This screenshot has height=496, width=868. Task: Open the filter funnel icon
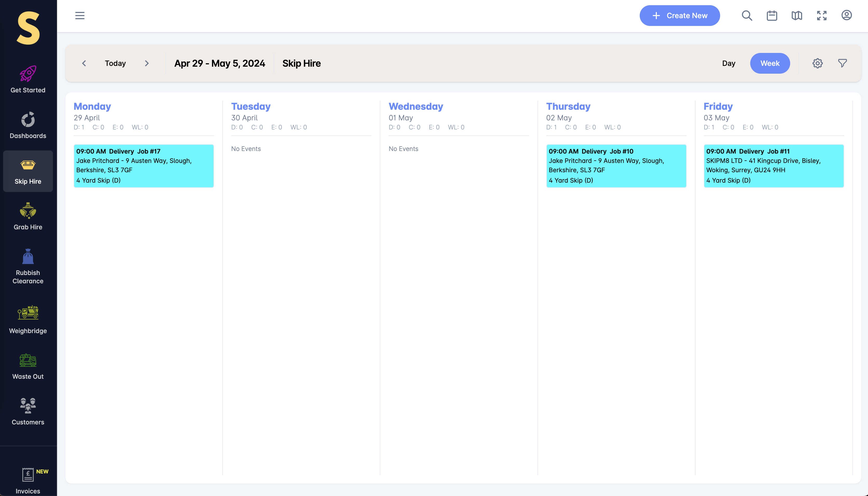843,63
